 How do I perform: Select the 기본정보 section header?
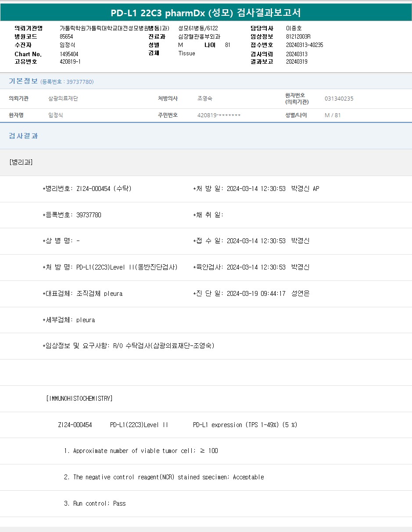(23, 81)
